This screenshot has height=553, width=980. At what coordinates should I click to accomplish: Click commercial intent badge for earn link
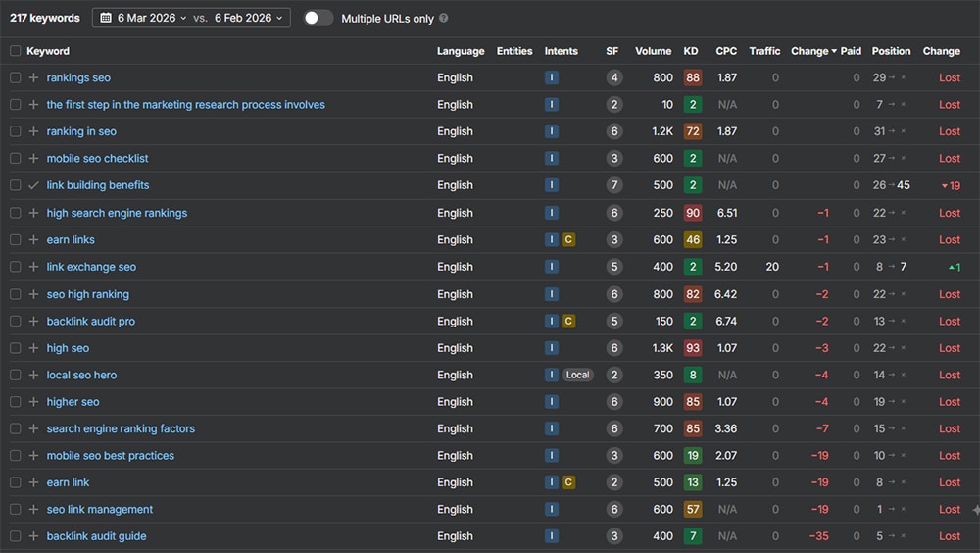(568, 482)
